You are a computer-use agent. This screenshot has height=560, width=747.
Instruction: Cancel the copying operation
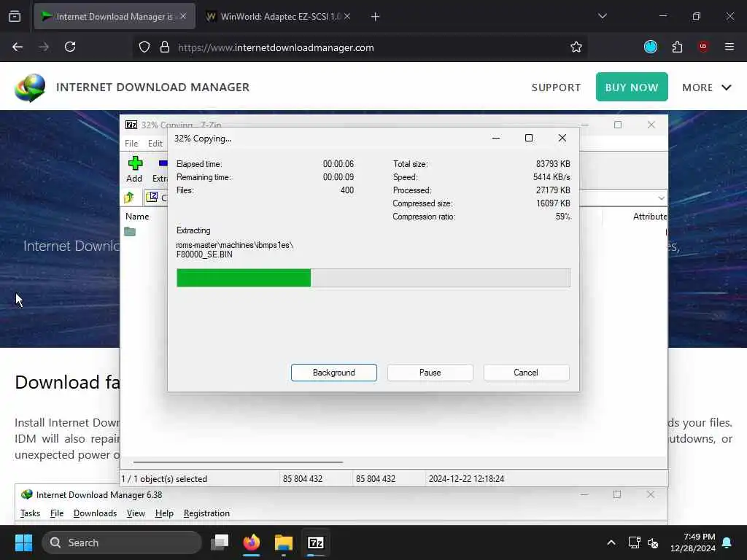click(526, 373)
